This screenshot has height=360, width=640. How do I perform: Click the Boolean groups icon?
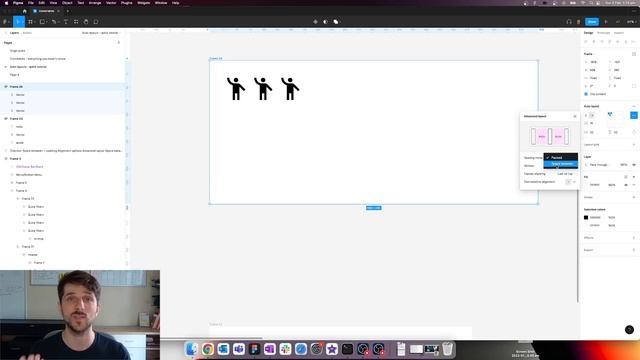[x=336, y=22]
